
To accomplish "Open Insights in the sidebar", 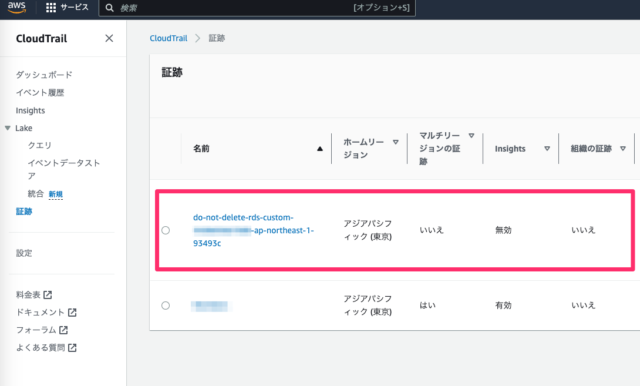I will coord(30,111).
